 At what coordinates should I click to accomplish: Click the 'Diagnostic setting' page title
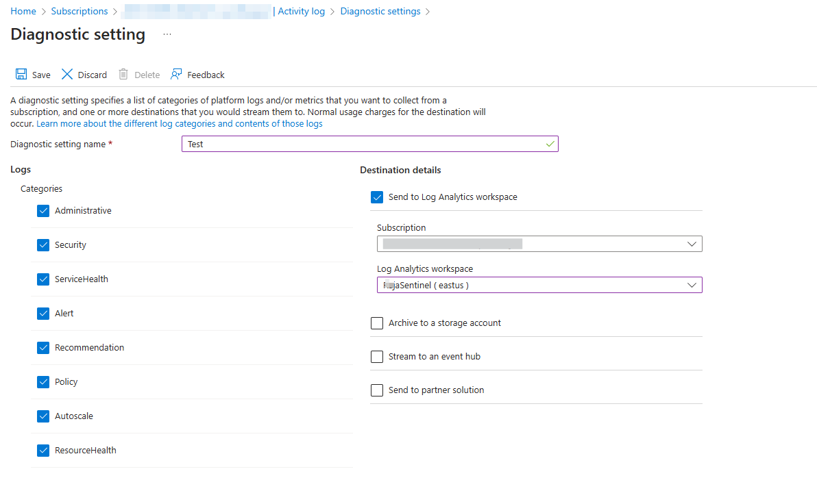tap(77, 34)
